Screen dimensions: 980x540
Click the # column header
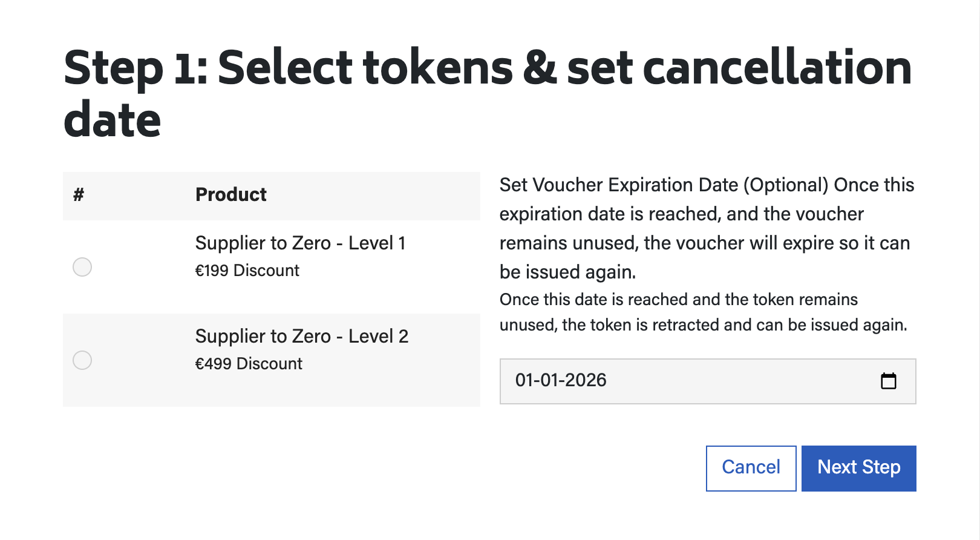[79, 195]
